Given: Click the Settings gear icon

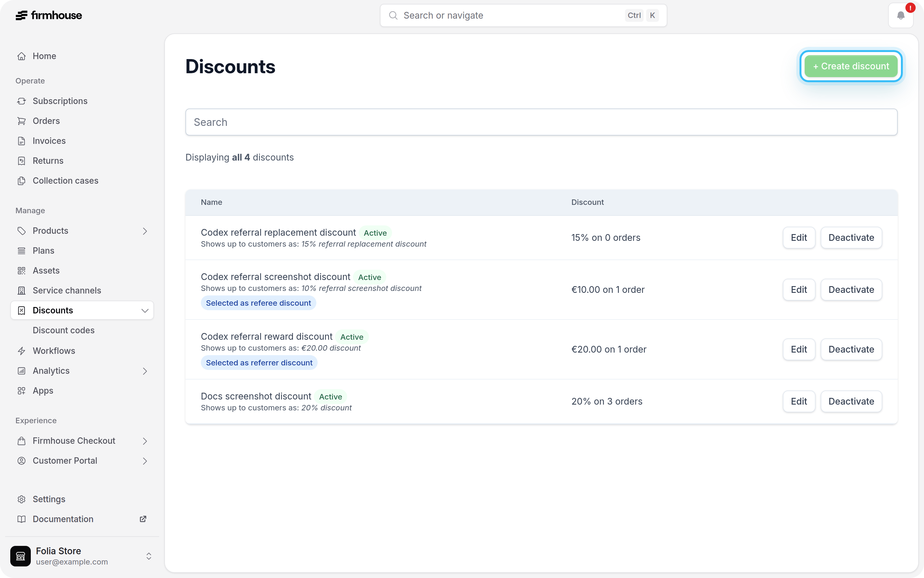Looking at the screenshot, I should tap(22, 499).
